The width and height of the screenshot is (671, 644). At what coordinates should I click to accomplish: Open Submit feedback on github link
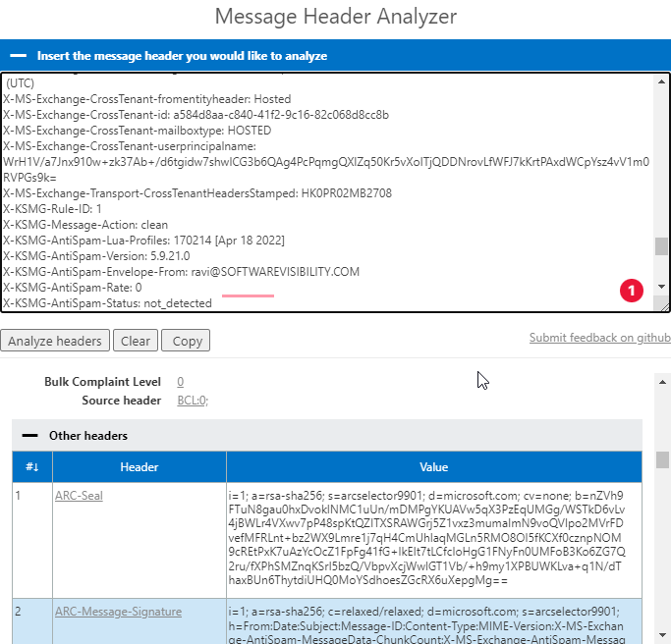599,338
